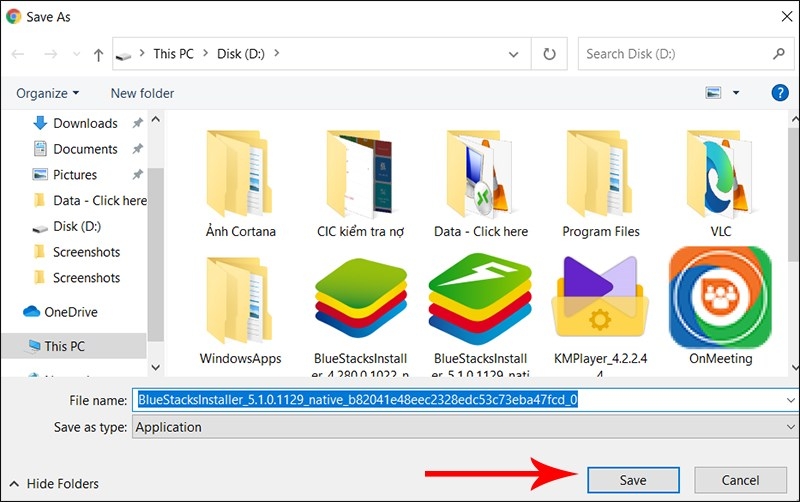
Task: Open the view options dropdown arrow
Action: click(736, 93)
